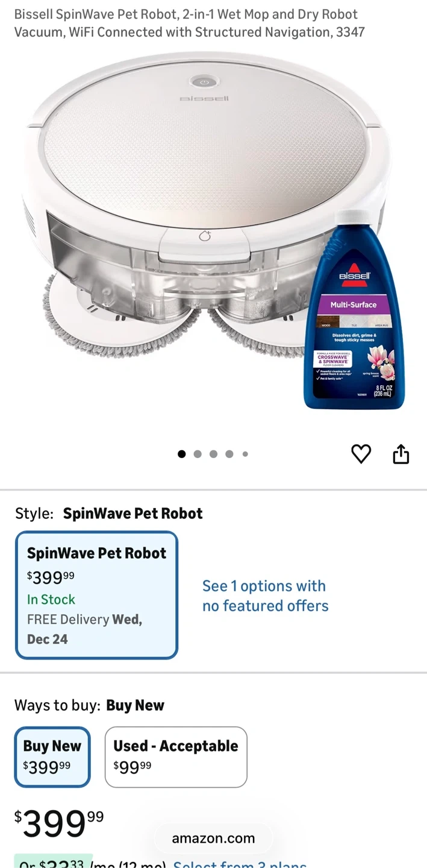Select the SpinWave Pet Robot style card
427x868 pixels.
96,595
